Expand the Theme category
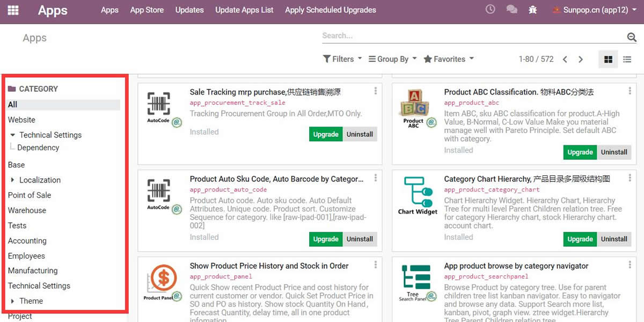644x322 pixels. tap(13, 301)
